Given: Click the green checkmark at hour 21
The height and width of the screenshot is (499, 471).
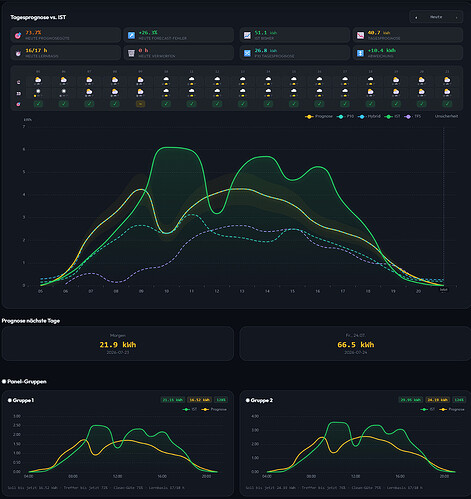Looking at the screenshot, I should (447, 104).
